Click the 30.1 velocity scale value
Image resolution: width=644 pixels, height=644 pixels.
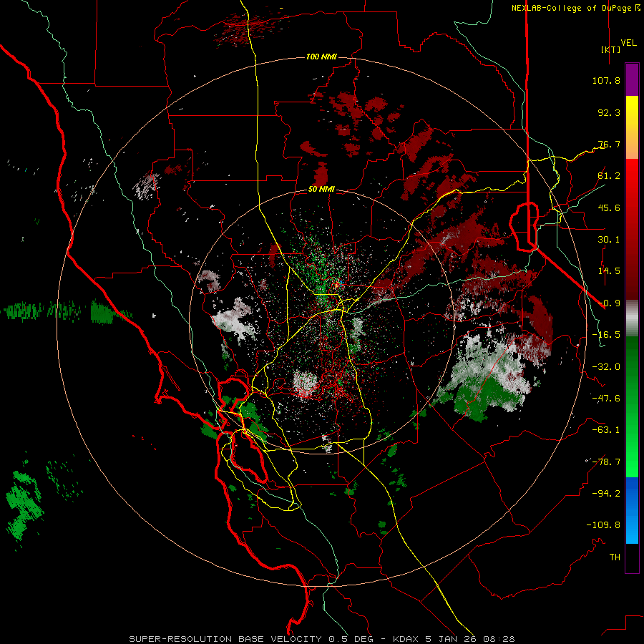point(609,240)
